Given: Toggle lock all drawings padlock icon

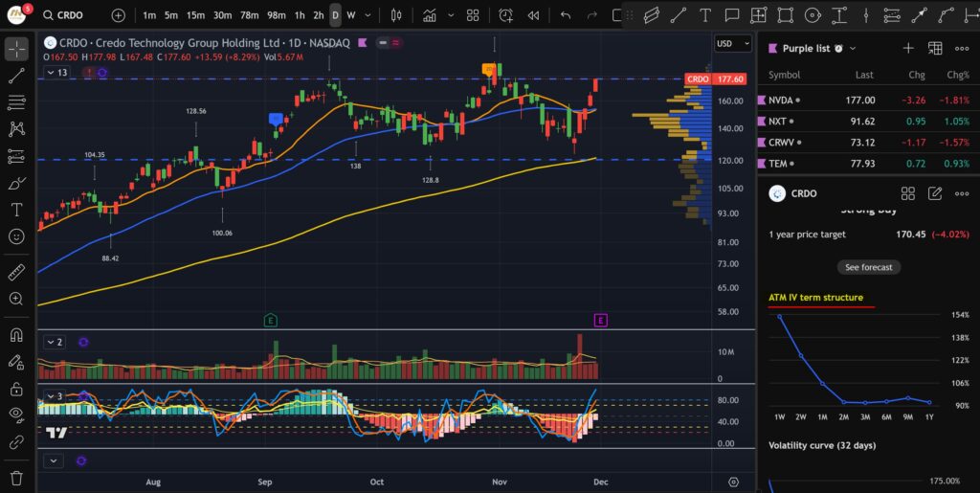Looking at the screenshot, I should click(16, 389).
